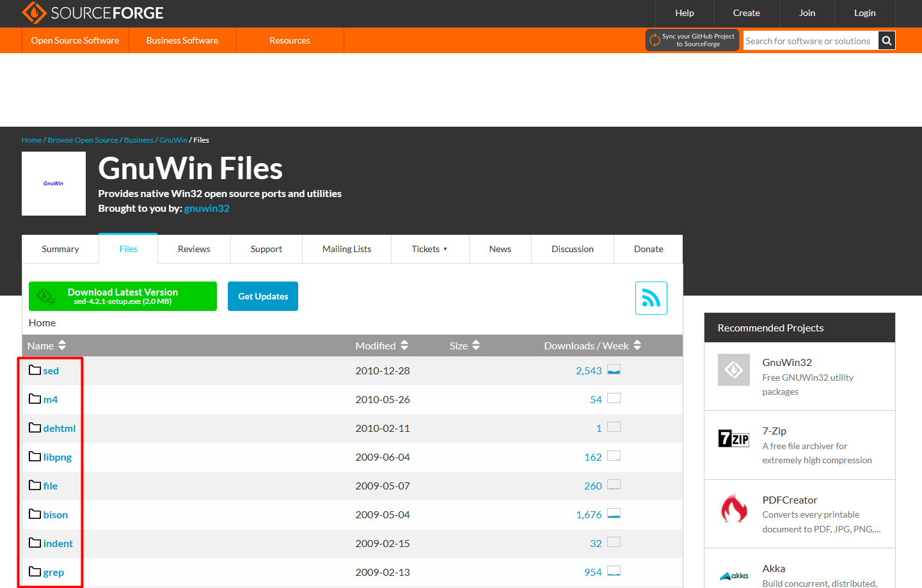This screenshot has height=588, width=922.
Task: Open the Akka project title link
Action: point(774,568)
